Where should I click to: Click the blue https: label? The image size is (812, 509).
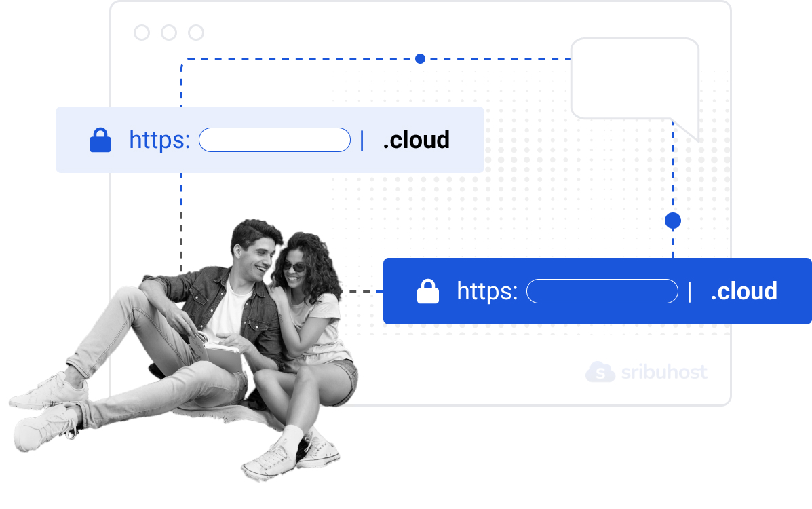pyautogui.click(x=159, y=140)
